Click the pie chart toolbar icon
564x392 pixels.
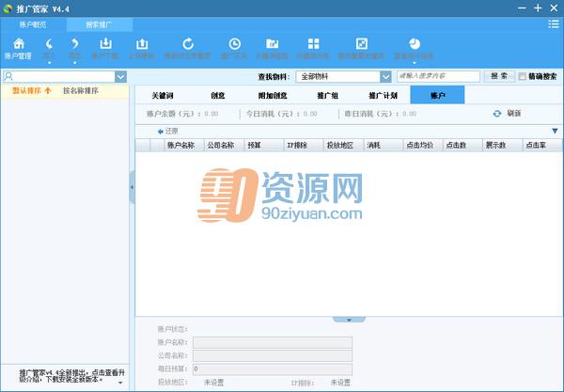click(415, 44)
